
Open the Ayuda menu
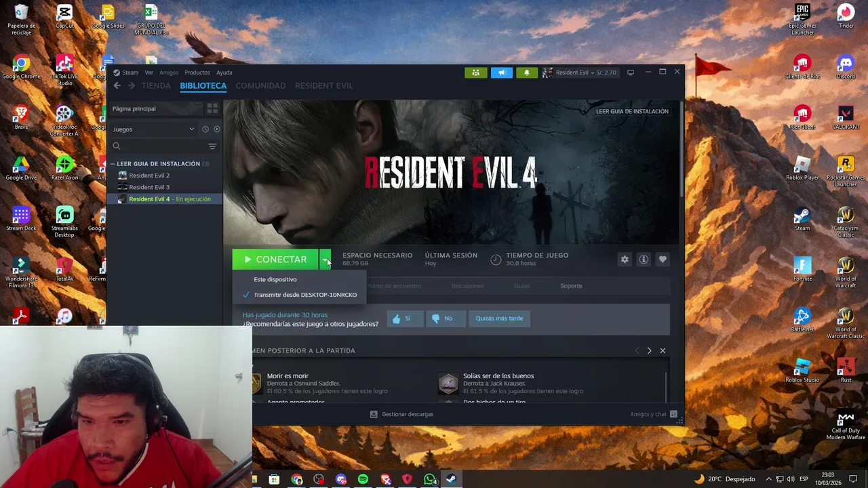pos(224,73)
